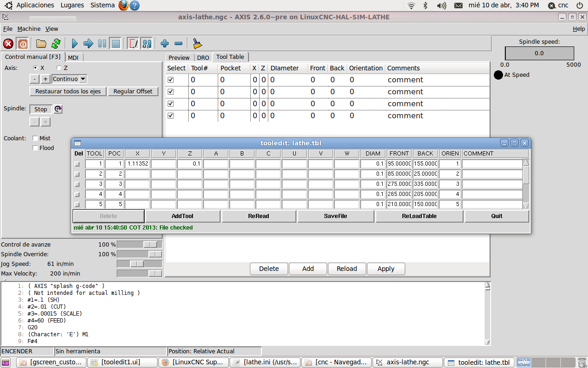The height and width of the screenshot is (368, 588).
Task: Check Del box for tool 5 in tooledit
Action: pyautogui.click(x=77, y=204)
